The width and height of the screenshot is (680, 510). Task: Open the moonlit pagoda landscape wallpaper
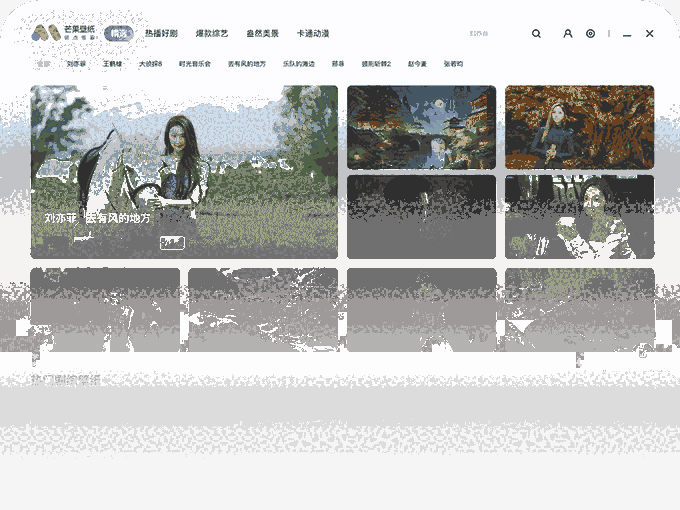(421, 127)
